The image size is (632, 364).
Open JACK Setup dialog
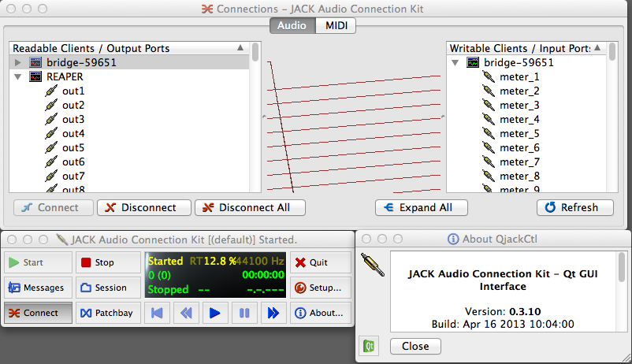pyautogui.click(x=321, y=288)
